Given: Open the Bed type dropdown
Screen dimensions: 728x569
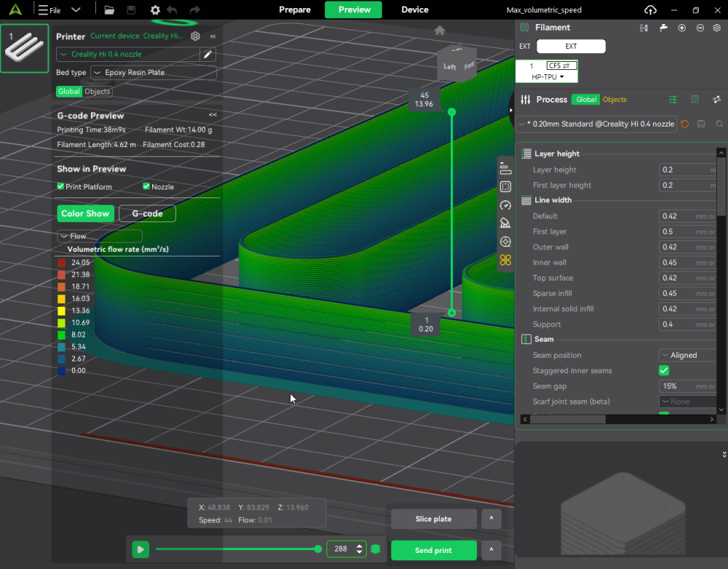Looking at the screenshot, I should click(x=154, y=73).
